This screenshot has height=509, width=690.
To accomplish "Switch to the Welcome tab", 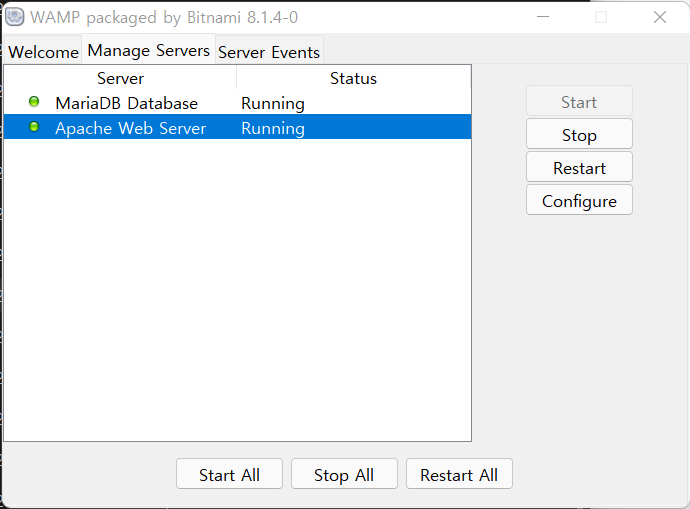I will [43, 52].
